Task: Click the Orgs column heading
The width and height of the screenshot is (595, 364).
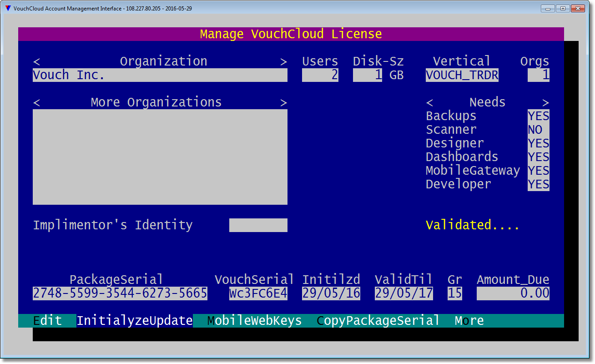Action: [x=535, y=61]
